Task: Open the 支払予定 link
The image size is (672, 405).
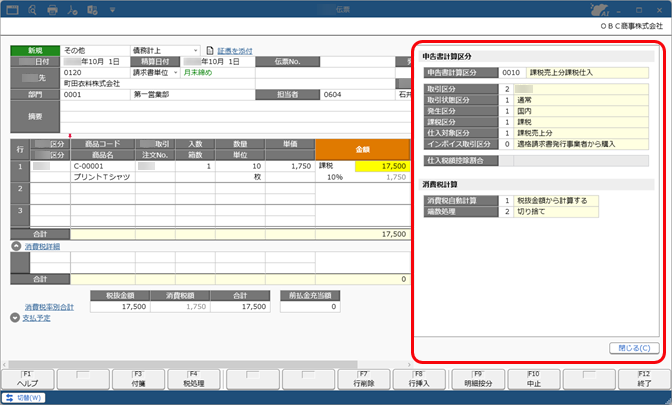Action: point(36,318)
